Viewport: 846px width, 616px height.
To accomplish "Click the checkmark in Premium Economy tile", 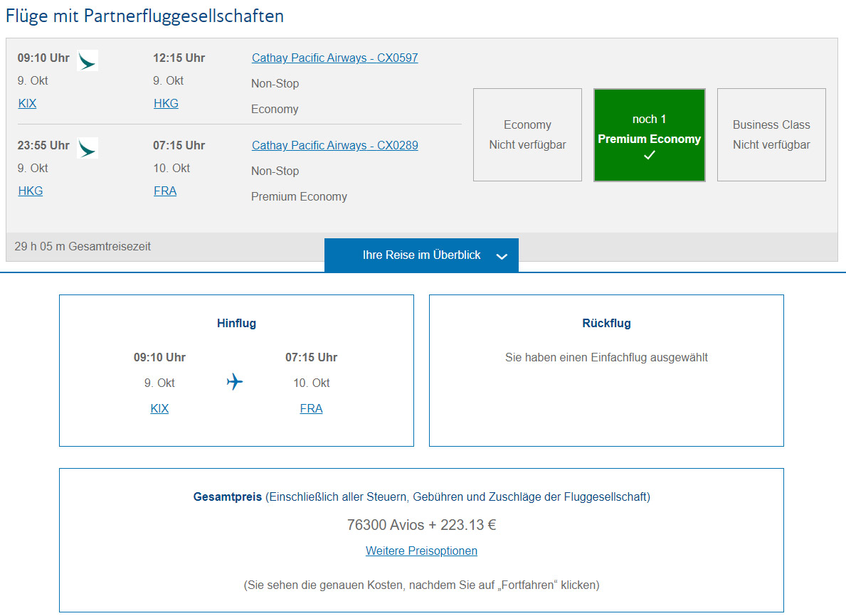I will point(650,155).
